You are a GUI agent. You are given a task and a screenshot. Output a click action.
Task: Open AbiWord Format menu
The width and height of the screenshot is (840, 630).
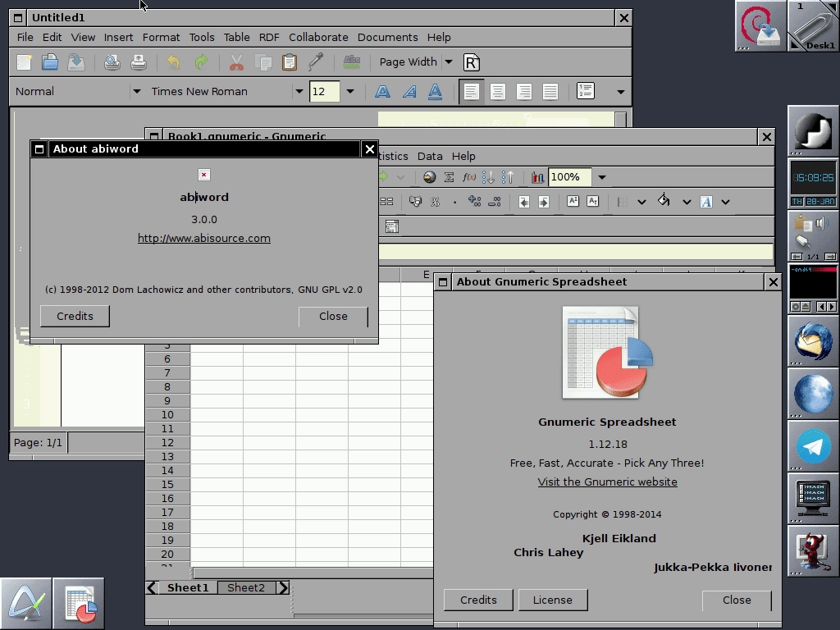pyautogui.click(x=161, y=38)
